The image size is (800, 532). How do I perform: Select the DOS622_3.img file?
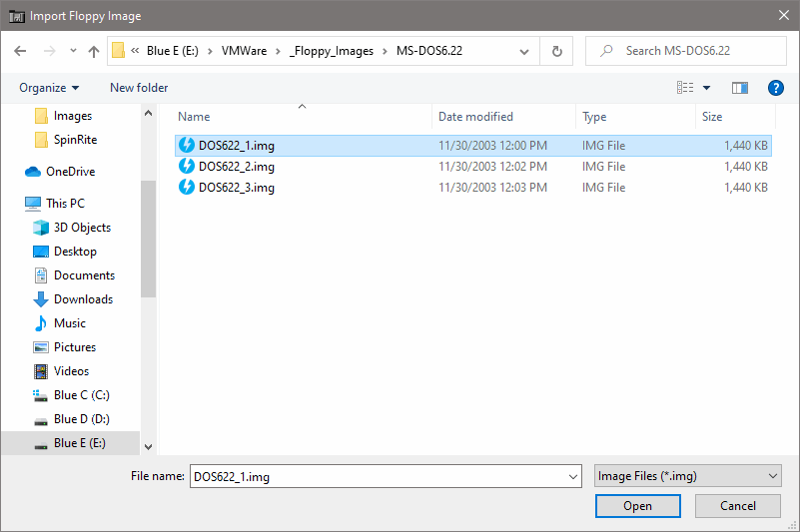tap(473, 188)
